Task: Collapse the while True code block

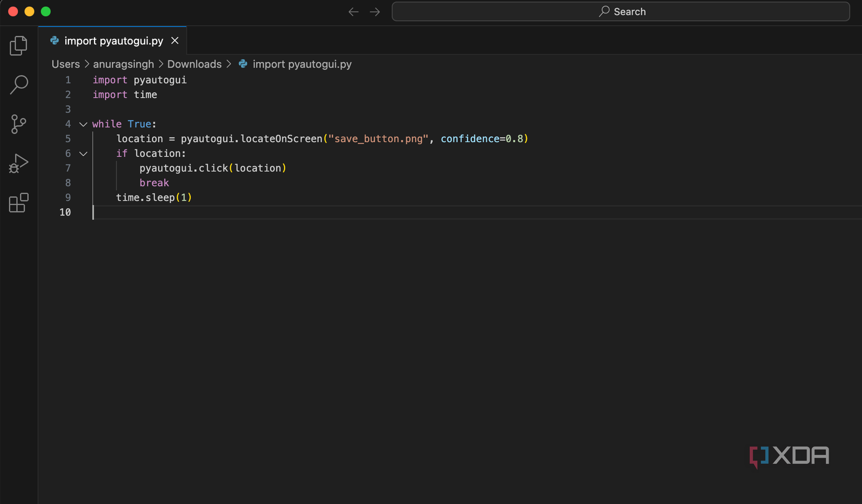Action: pyautogui.click(x=83, y=124)
